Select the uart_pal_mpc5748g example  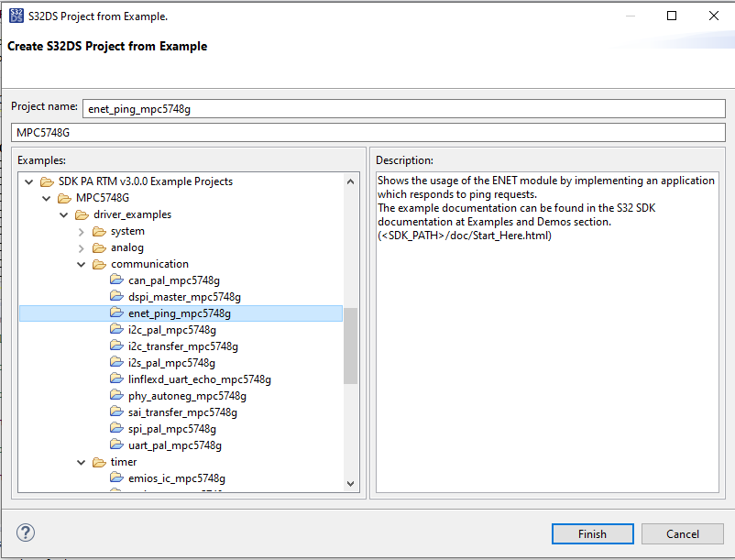[175, 445]
